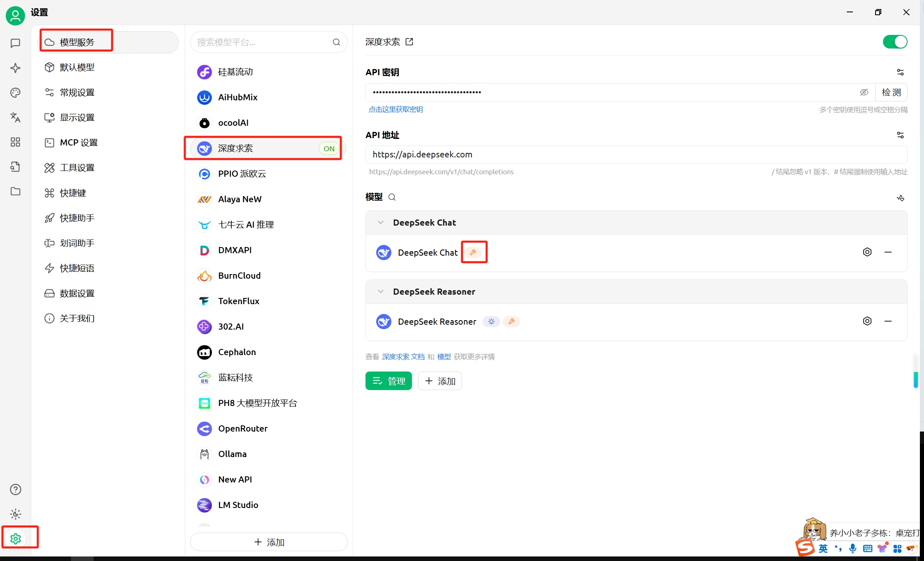Open 快捷键 settings section
The width and height of the screenshot is (924, 561).
[x=108, y=193]
